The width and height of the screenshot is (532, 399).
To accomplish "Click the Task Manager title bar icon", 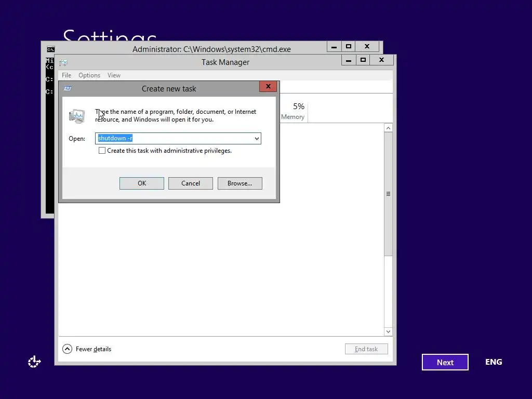I will coord(63,62).
